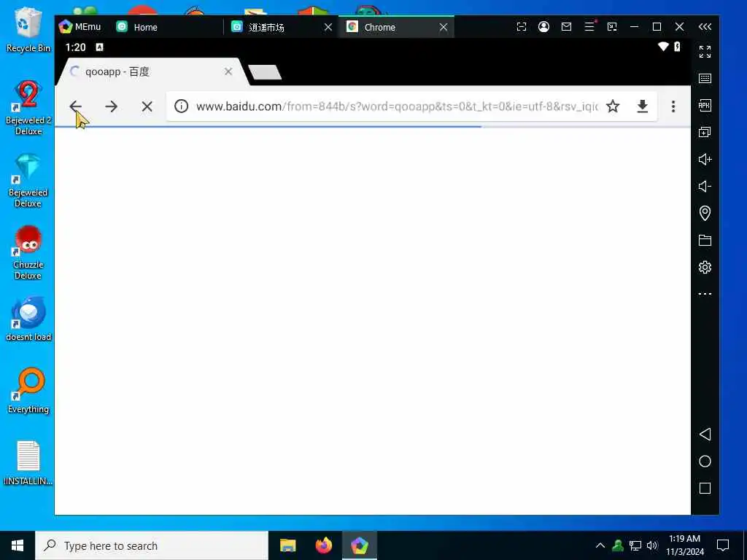Install APK via sidebar icon

[x=705, y=105]
